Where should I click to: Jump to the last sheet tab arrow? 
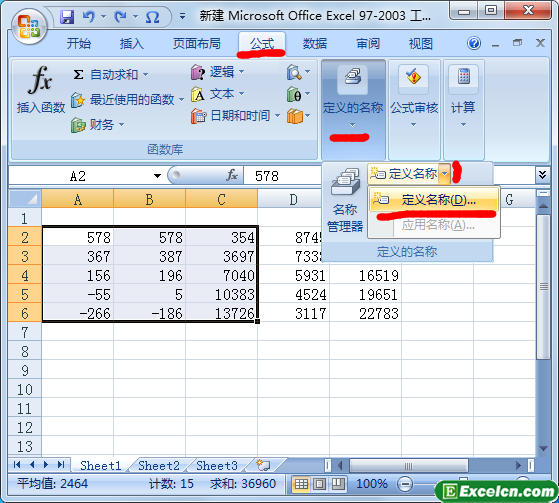click(x=61, y=464)
